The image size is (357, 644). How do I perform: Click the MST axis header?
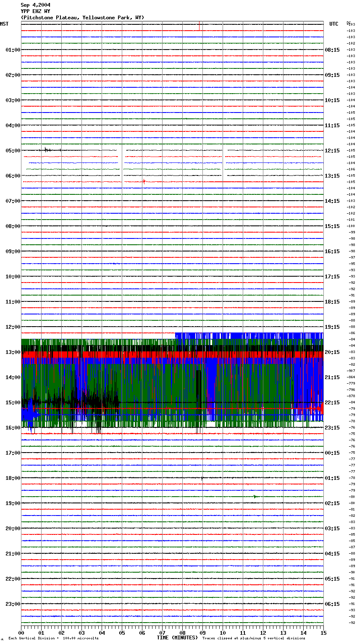click(x=4, y=24)
